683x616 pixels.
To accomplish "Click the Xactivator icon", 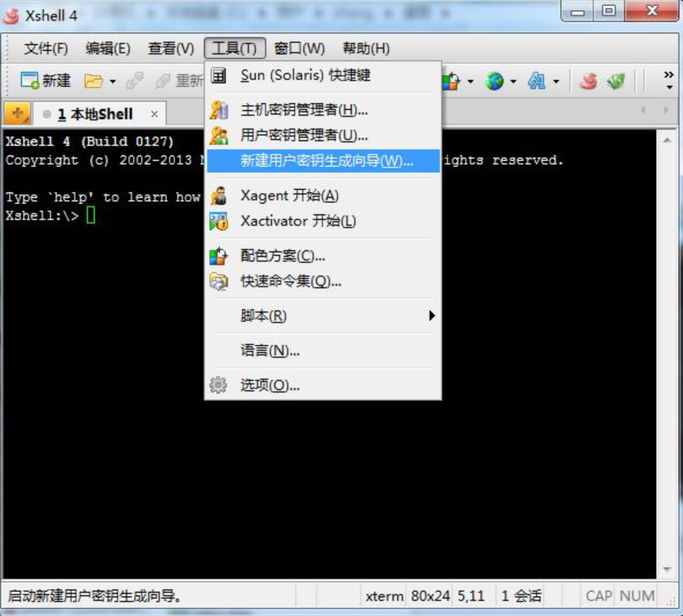I will [x=219, y=221].
